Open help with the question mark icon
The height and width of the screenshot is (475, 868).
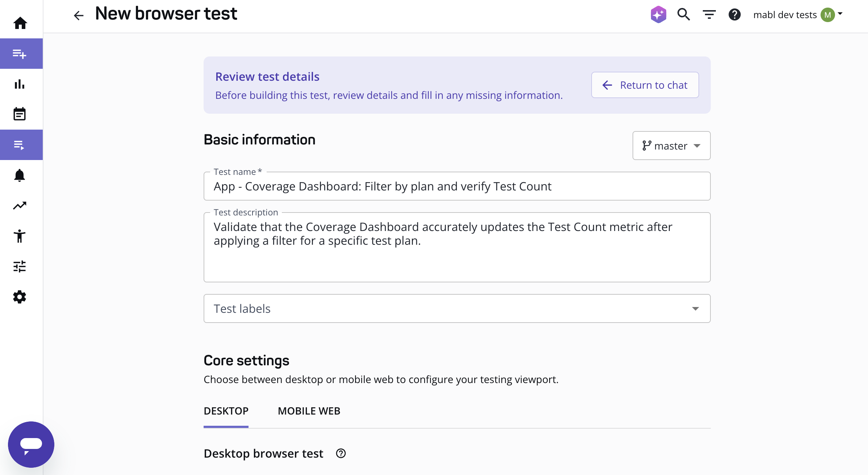click(735, 14)
